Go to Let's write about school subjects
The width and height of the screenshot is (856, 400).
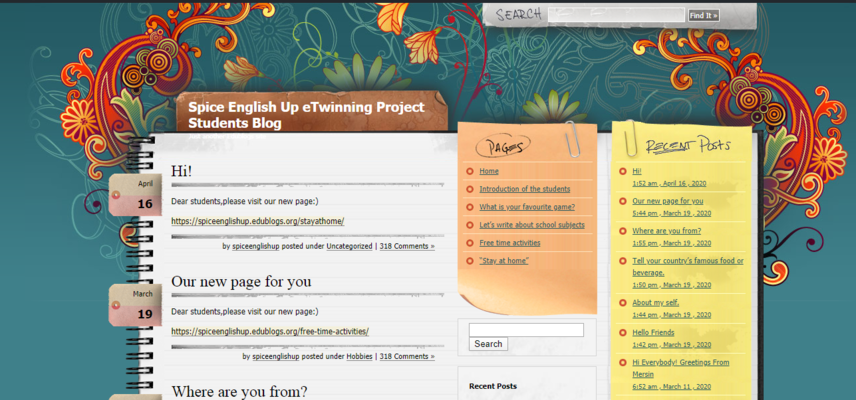pyautogui.click(x=532, y=225)
